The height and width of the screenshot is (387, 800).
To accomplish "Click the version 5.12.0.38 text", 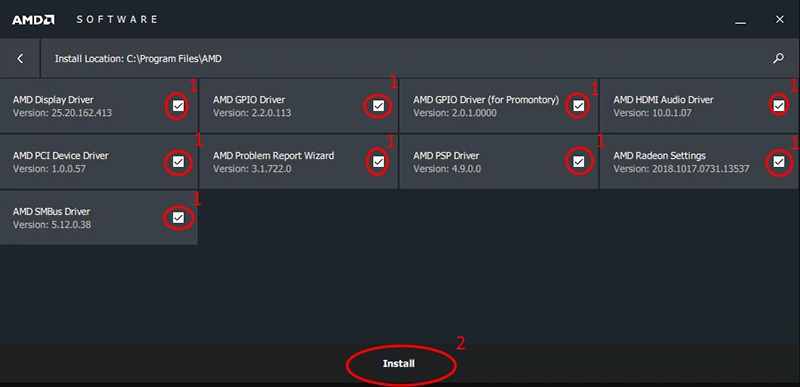I will [52, 225].
